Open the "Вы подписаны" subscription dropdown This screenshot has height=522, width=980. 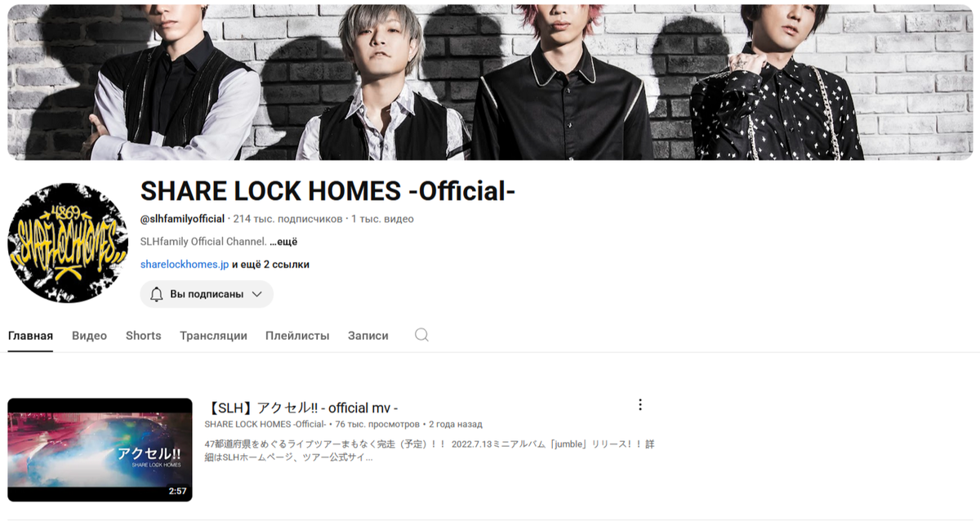pos(207,294)
